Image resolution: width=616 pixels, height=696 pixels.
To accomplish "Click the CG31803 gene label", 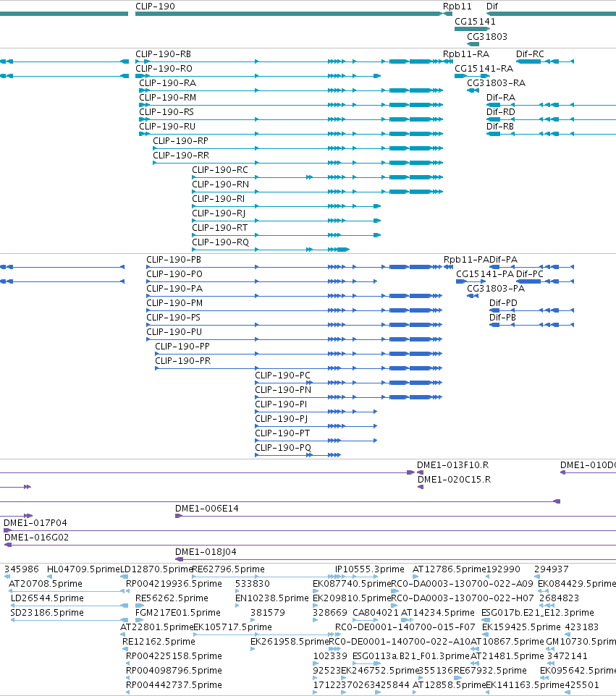I will pos(486,36).
